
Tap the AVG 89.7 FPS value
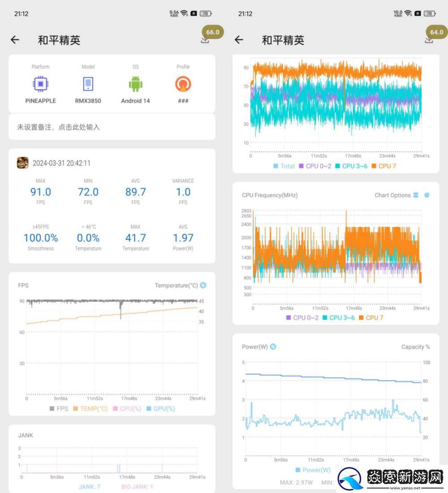point(135,192)
